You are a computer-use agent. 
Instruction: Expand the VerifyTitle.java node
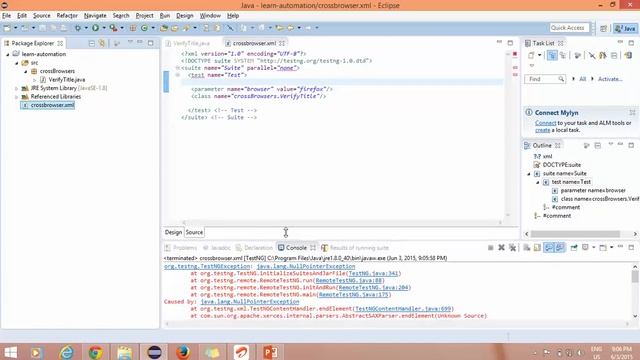[35, 80]
